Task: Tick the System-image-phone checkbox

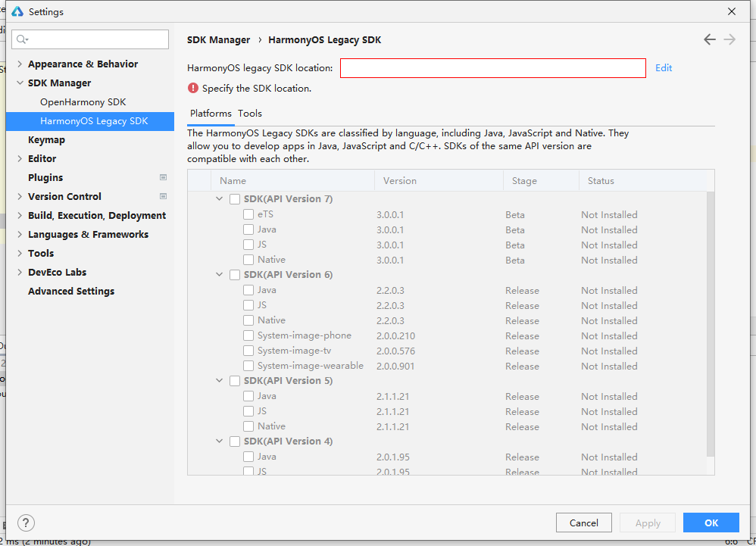Action: (248, 335)
